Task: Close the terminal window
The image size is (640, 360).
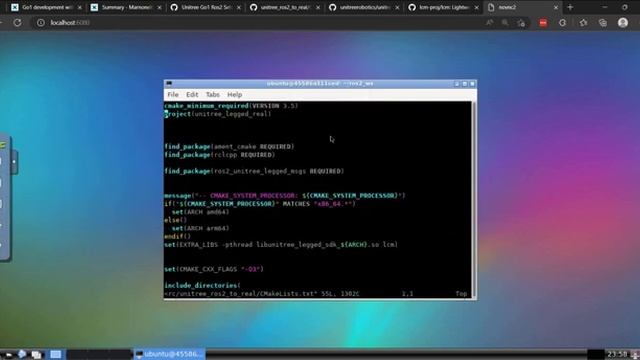Action: coord(472,84)
